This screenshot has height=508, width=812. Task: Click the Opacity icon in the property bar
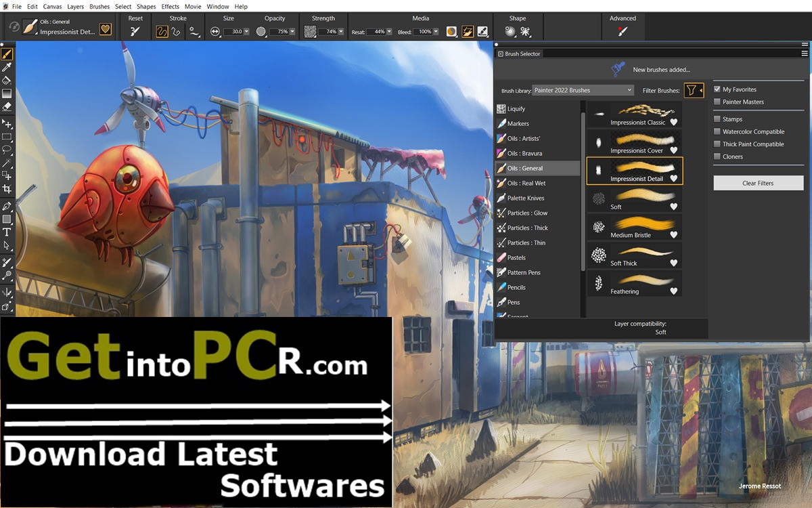click(x=261, y=31)
